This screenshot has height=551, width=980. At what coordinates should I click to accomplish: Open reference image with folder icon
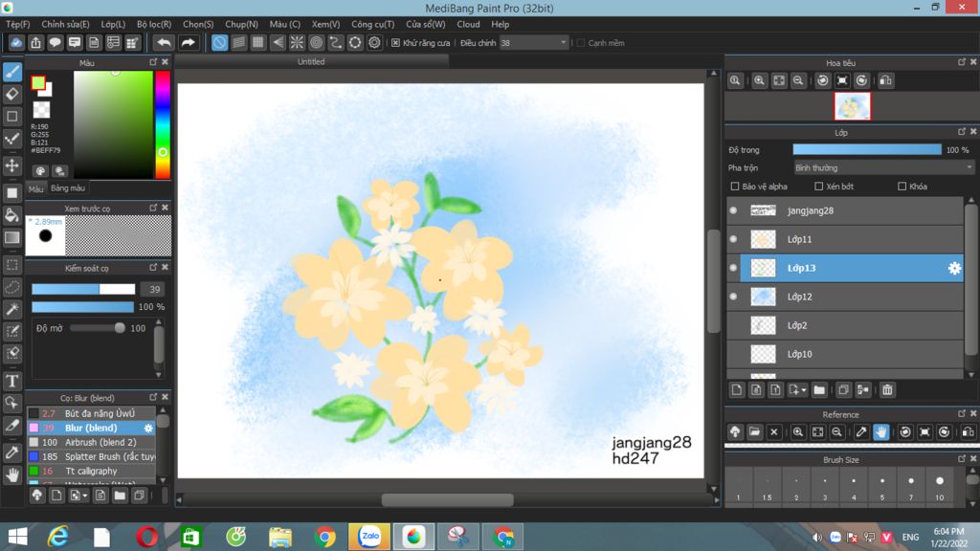754,431
